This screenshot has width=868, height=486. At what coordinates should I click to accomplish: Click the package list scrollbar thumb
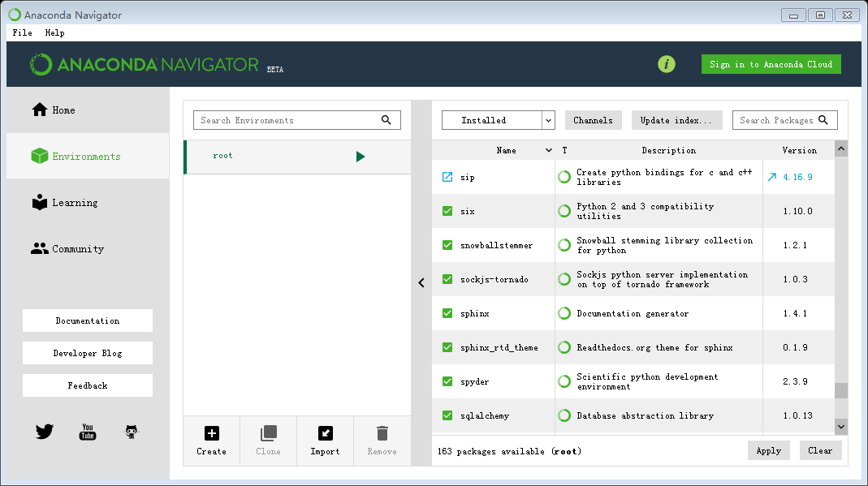pos(841,390)
